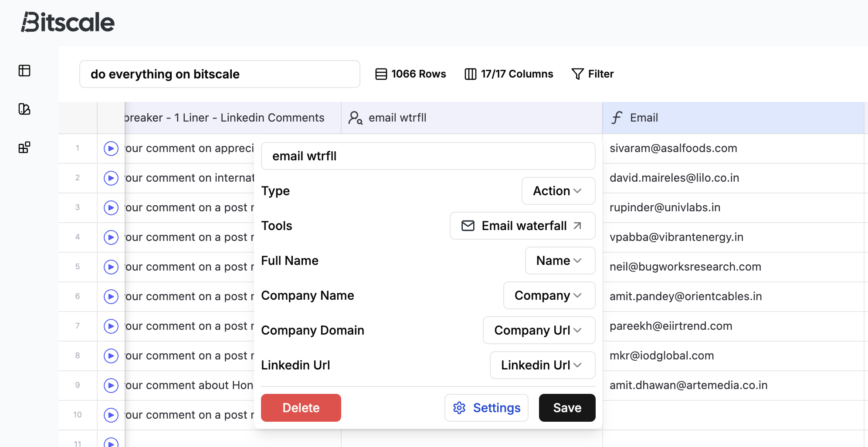This screenshot has width=868, height=447.
Task: Click row number 1
Action: tap(78, 149)
